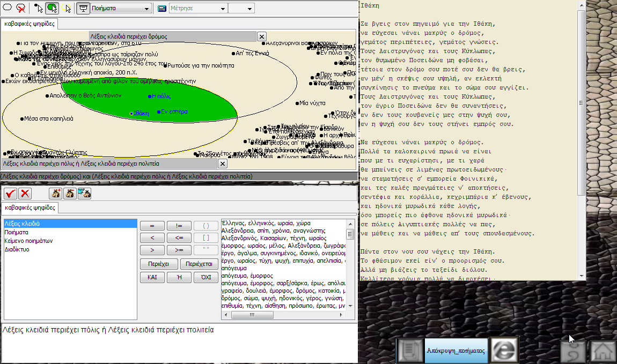The width and height of the screenshot is (617, 364).
Task: Select Λέξεις κλειδιά in the field list
Action: tap(70, 224)
